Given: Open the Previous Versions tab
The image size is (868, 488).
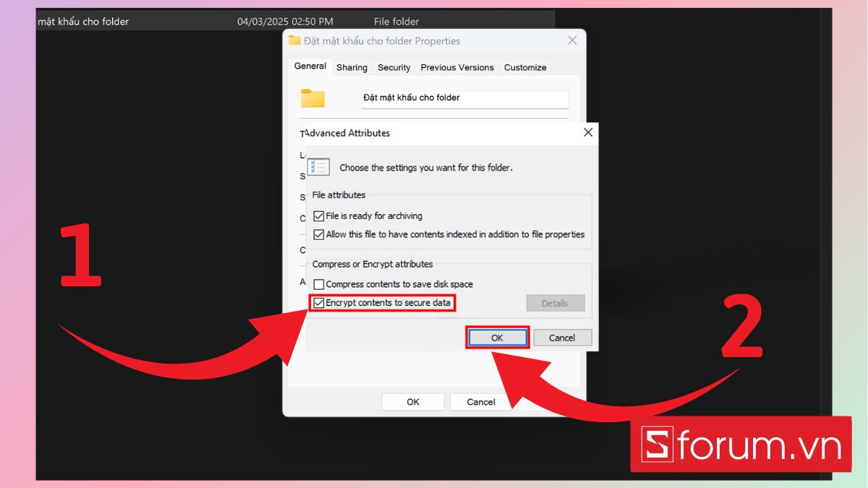Looking at the screenshot, I should coord(457,67).
